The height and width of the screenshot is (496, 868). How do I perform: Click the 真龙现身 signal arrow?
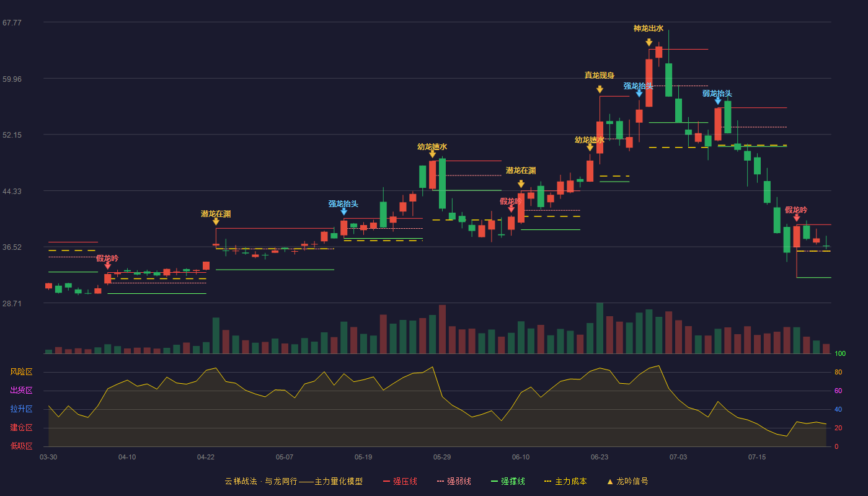click(x=600, y=89)
